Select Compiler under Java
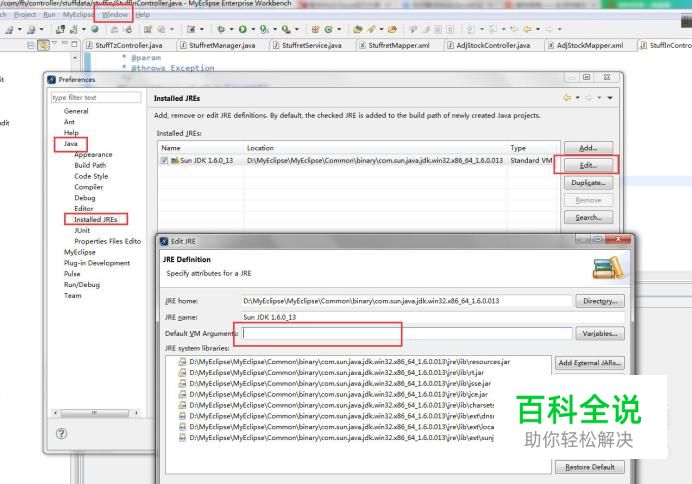 pyautogui.click(x=88, y=187)
